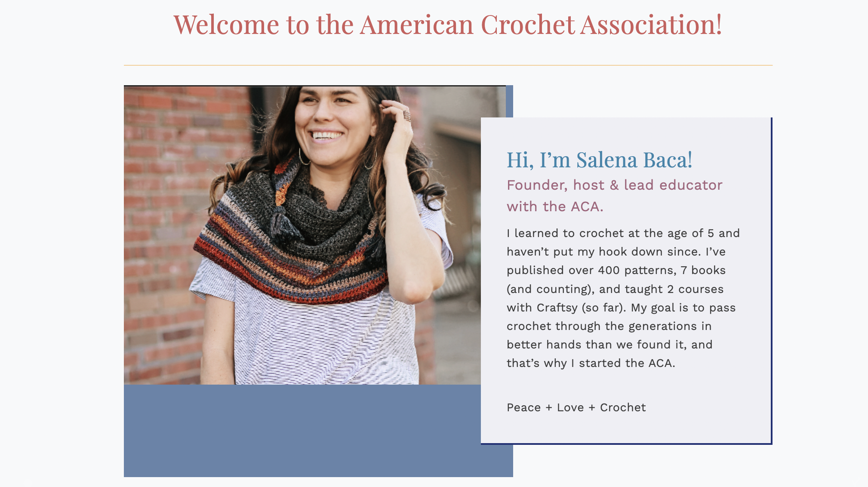Click the photo of Salena Baca
The height and width of the screenshot is (487, 868).
tap(302, 235)
